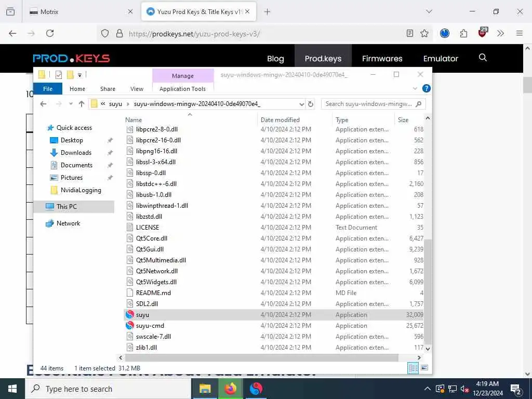Select Desktop in the navigation pane

pos(72,140)
